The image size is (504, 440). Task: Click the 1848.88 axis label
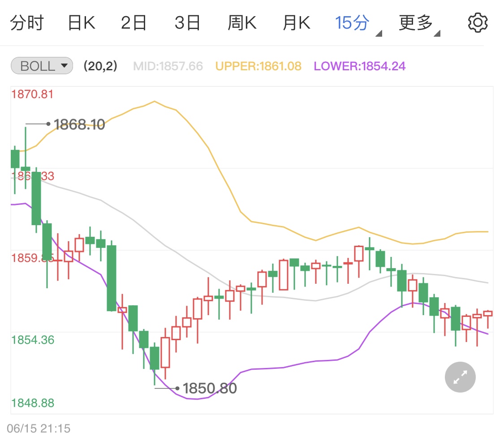(33, 403)
